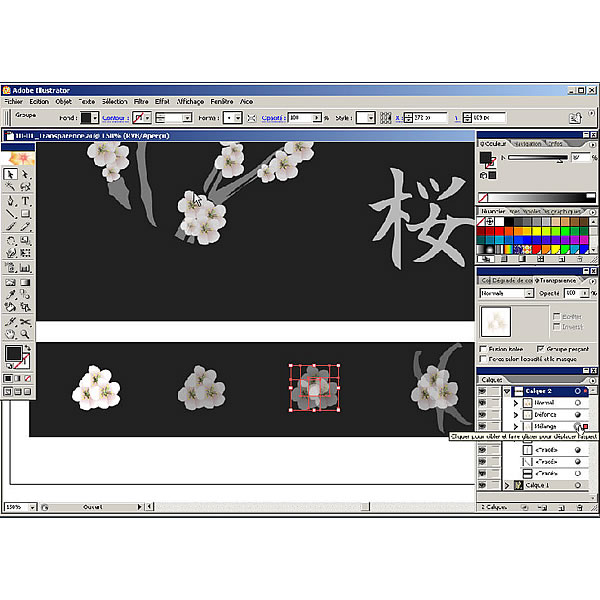
Task: Hide the Normal sublayer eye icon
Action: pos(482,403)
